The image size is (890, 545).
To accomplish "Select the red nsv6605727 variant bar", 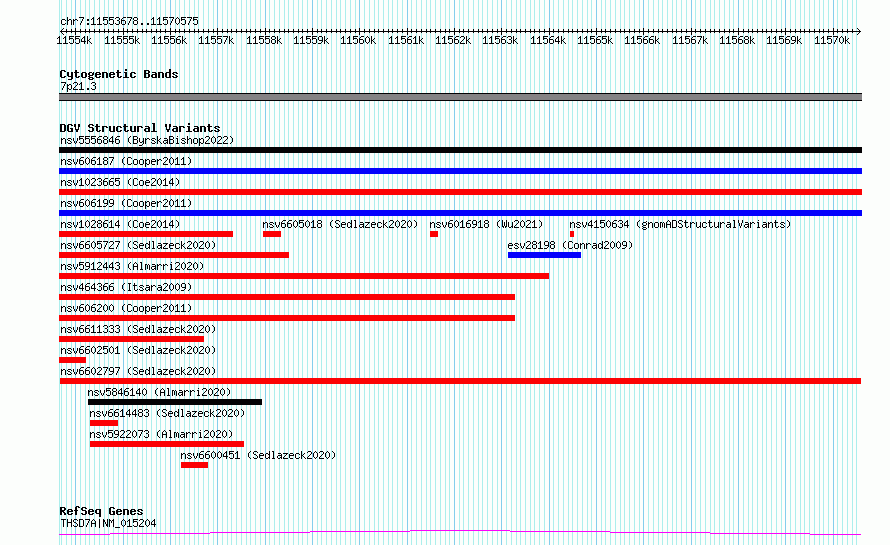I will (174, 255).
